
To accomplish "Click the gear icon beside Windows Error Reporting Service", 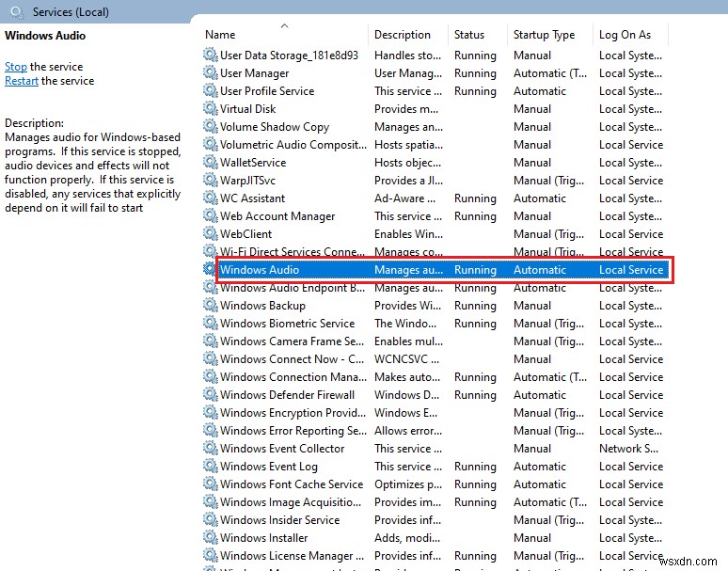I will point(211,430).
